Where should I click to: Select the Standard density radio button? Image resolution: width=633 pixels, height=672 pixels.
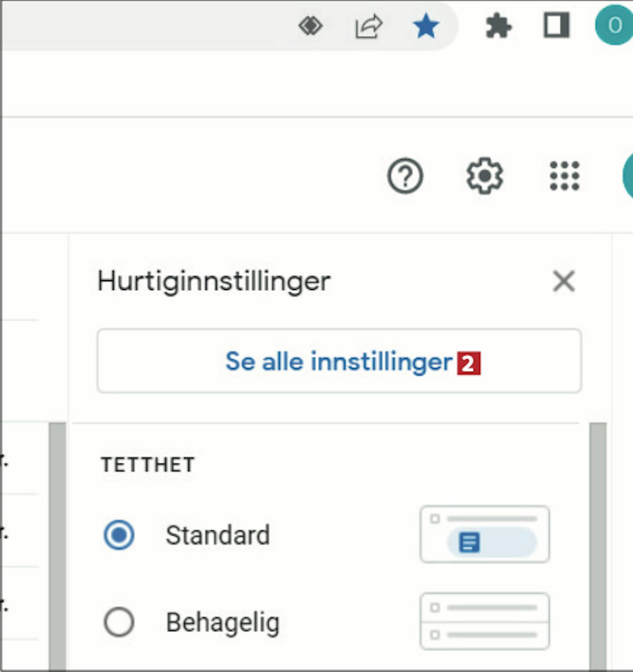coord(119,535)
